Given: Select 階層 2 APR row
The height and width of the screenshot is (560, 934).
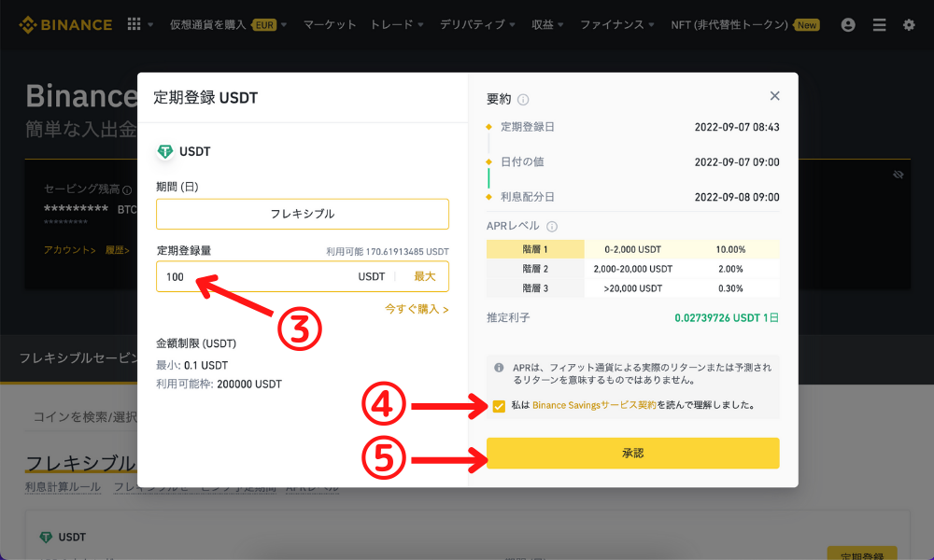Looking at the screenshot, I should [x=632, y=269].
